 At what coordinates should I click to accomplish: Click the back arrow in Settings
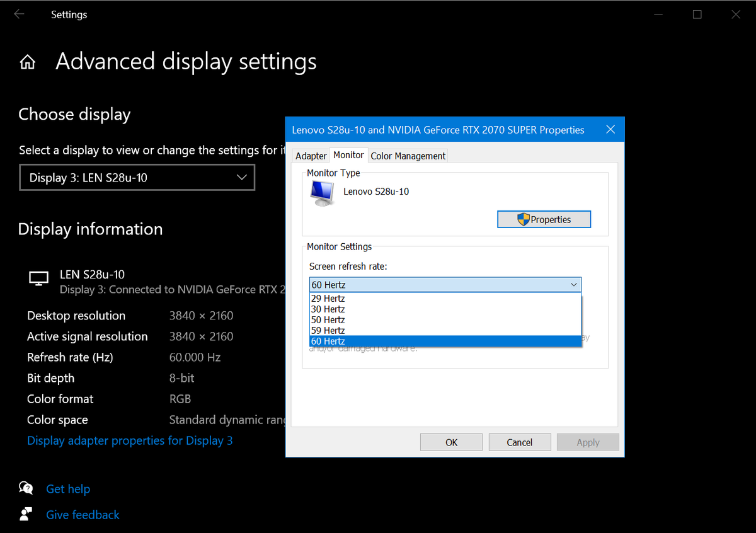click(19, 14)
